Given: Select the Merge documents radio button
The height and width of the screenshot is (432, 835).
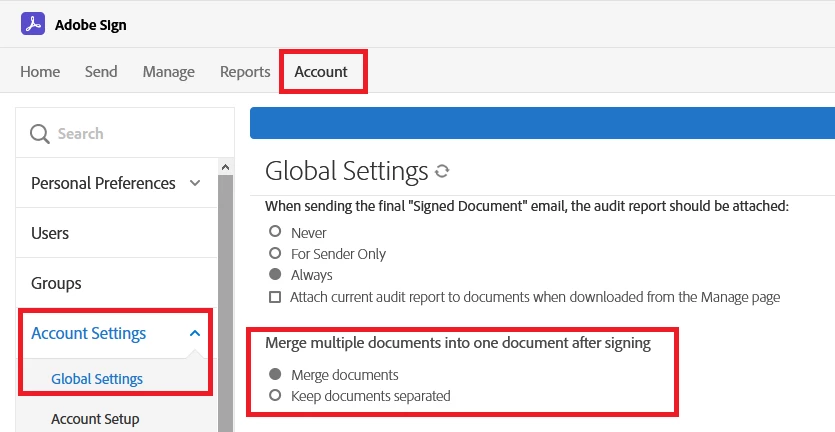Looking at the screenshot, I should point(275,374).
